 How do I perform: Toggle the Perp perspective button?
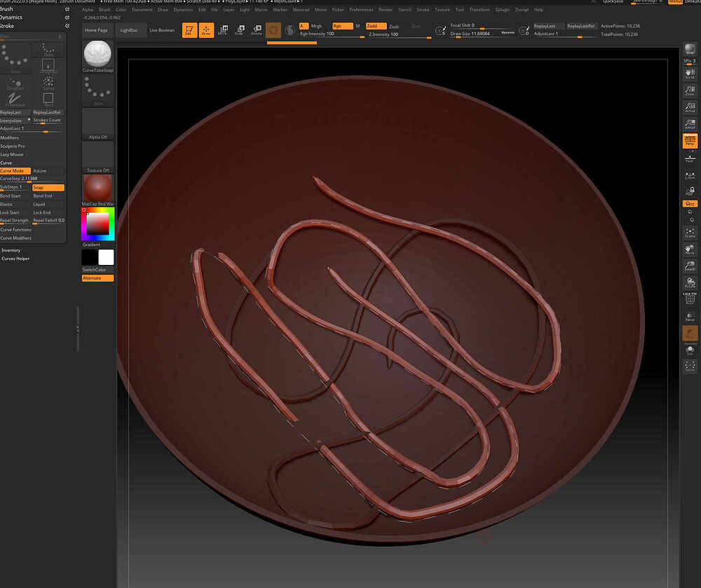point(690,140)
